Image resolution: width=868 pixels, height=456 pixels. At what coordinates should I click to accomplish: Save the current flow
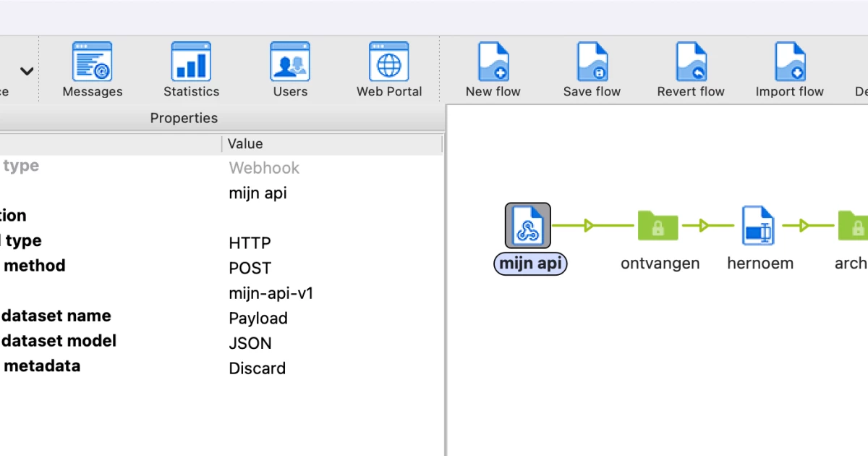tap(592, 69)
